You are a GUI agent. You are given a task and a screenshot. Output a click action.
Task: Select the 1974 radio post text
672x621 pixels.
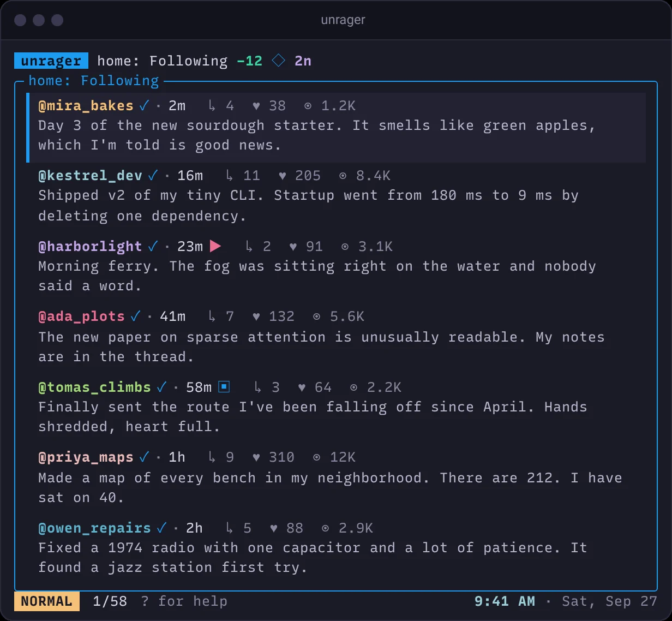point(313,558)
